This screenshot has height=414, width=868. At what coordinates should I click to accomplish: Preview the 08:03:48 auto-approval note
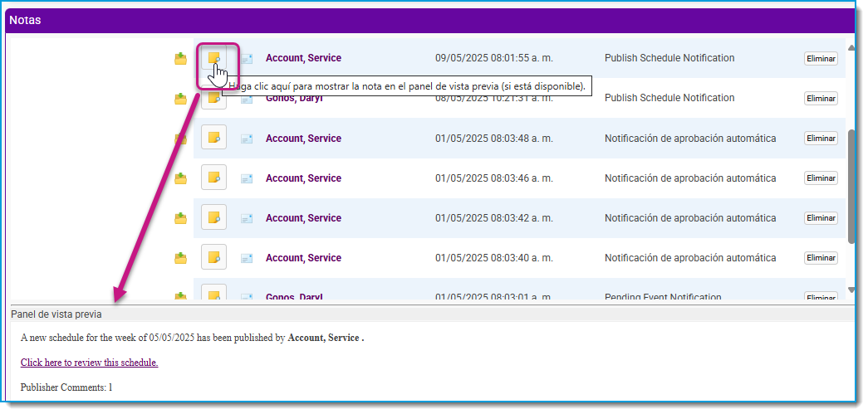pos(213,138)
